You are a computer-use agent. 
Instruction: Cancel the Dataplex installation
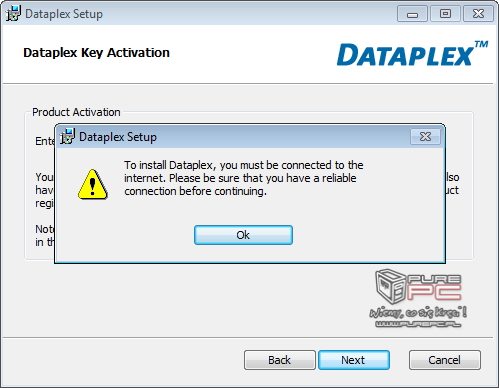[445, 360]
